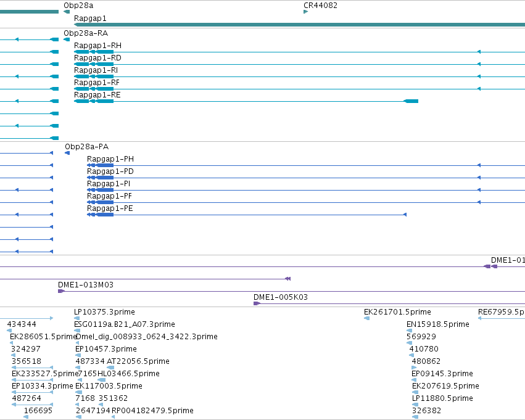Select CDS Rapgap1-PD

tap(110, 171)
